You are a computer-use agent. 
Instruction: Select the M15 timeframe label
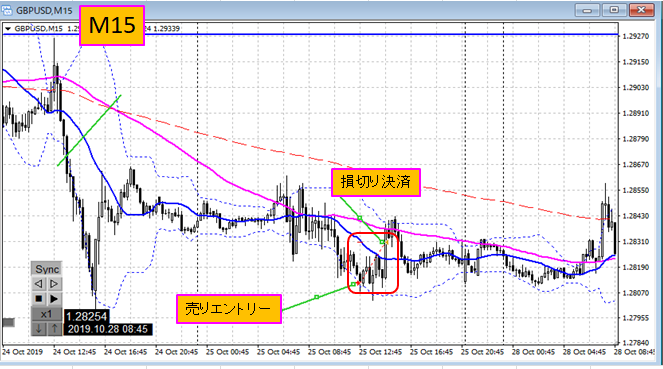click(112, 25)
